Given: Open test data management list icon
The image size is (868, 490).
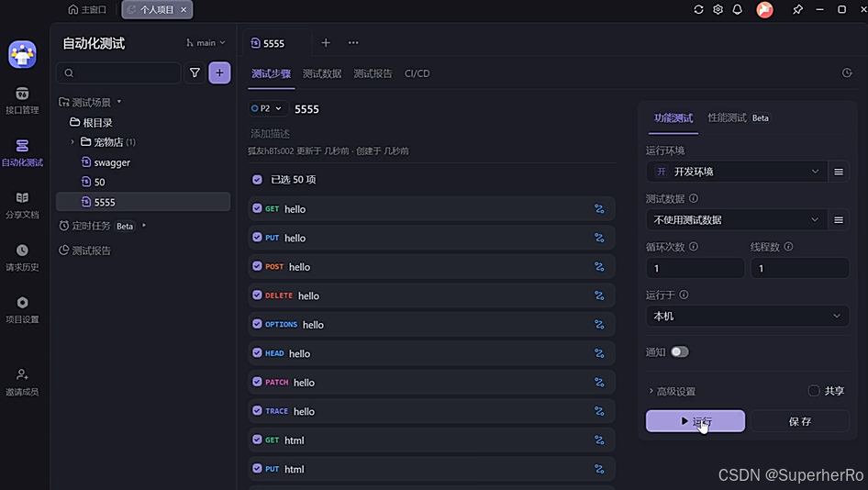Looking at the screenshot, I should point(839,220).
